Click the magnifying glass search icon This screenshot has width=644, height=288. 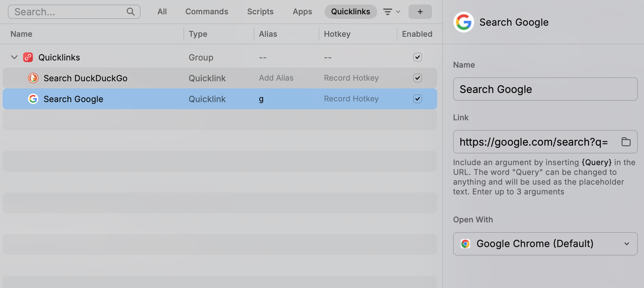tap(130, 12)
